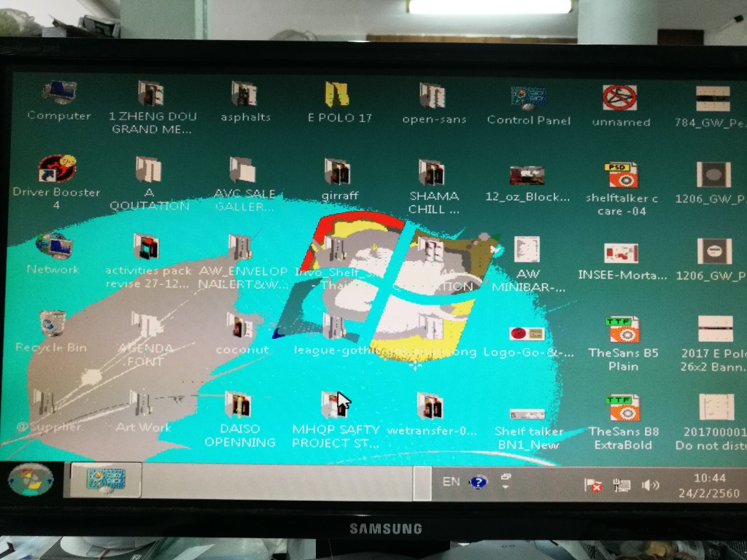Switch to the Control Panel taskbar item
This screenshot has width=747, height=560.
point(106,480)
